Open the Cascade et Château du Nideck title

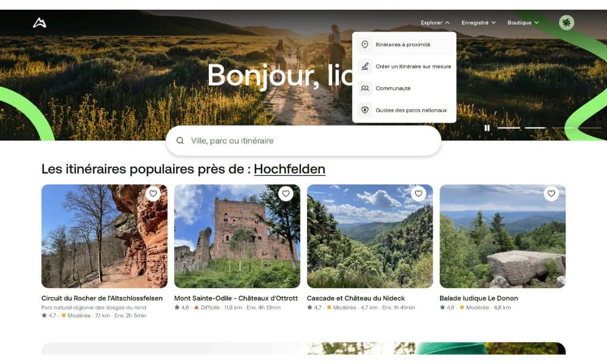coord(356,298)
